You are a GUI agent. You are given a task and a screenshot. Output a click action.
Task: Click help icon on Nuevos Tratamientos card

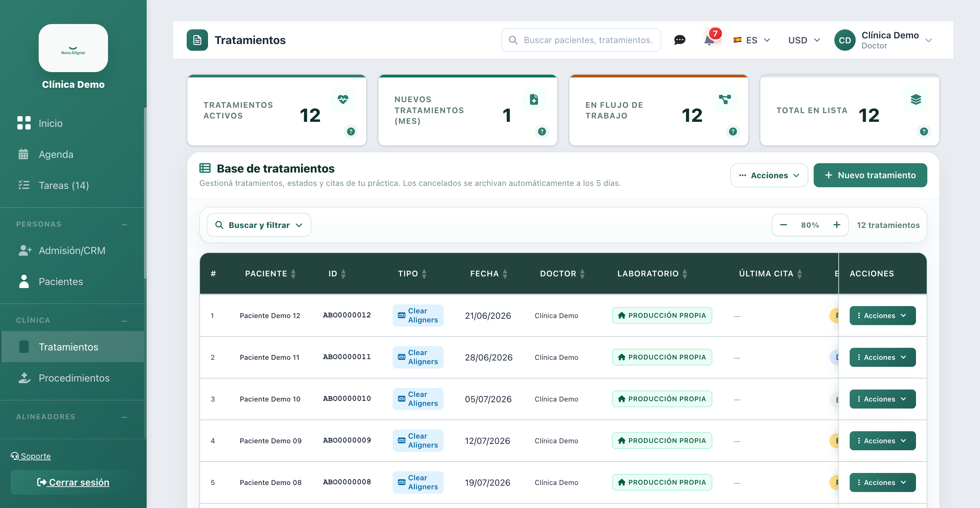tap(542, 132)
